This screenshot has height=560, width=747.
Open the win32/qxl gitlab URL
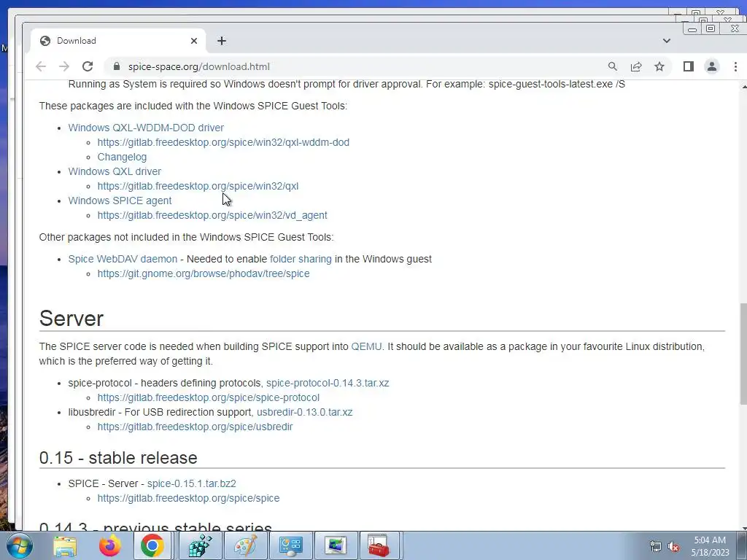(x=198, y=186)
